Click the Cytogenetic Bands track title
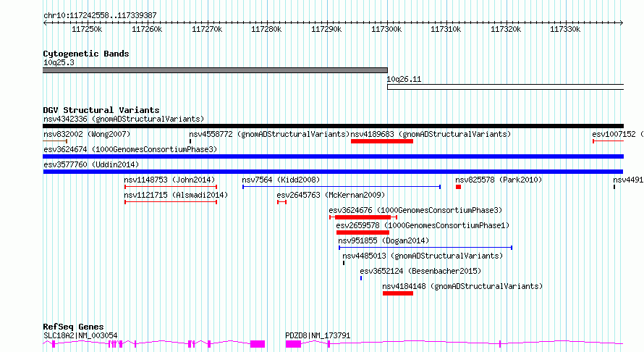This screenshot has height=352, width=644. coord(86,54)
